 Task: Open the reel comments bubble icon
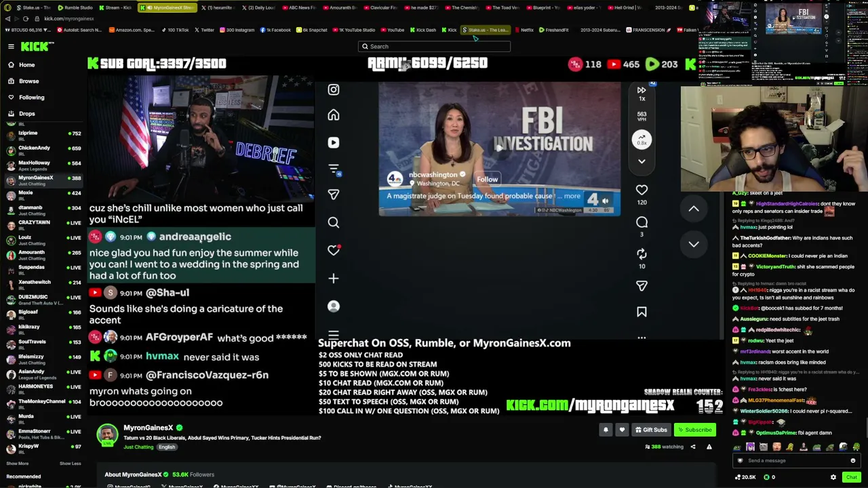[642, 222]
